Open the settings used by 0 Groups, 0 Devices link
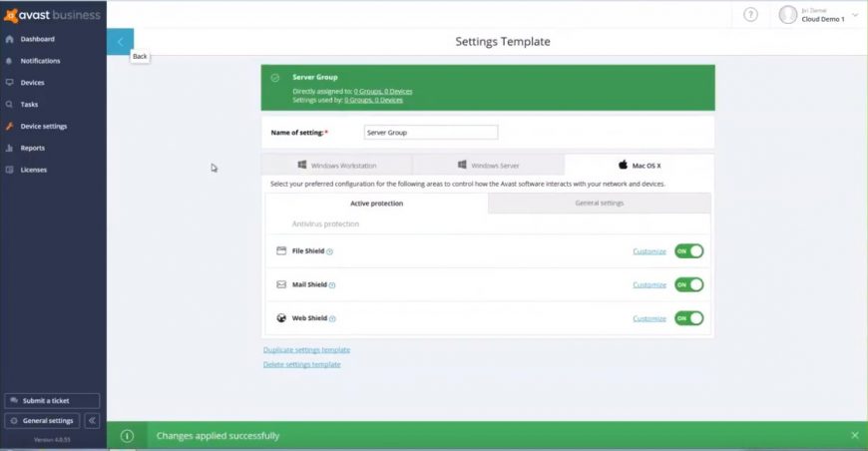Screen dimensions: 868x451 click(374, 100)
